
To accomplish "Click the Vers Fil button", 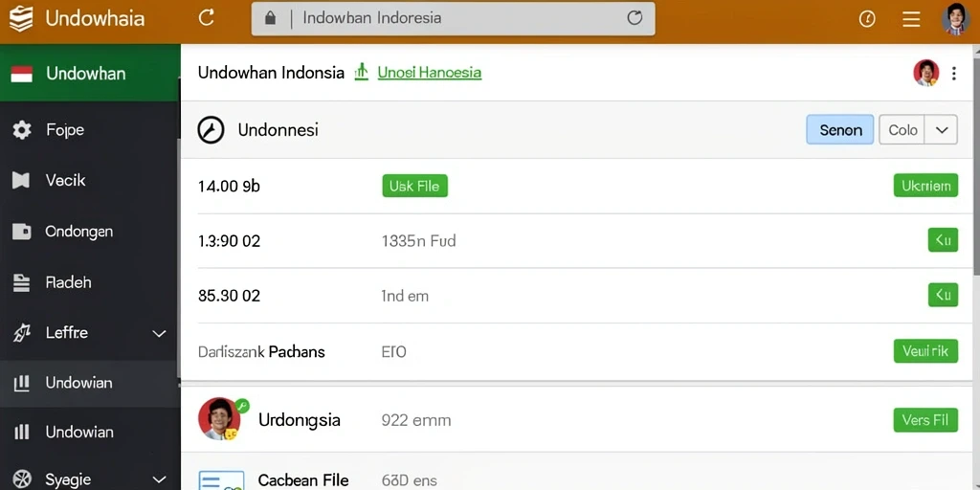I will point(925,420).
